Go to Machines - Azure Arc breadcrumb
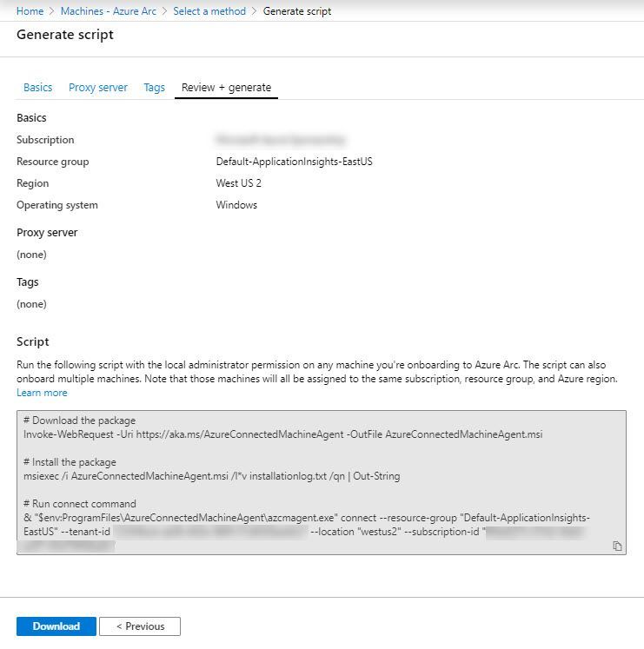The image size is (644, 649). pos(109,11)
